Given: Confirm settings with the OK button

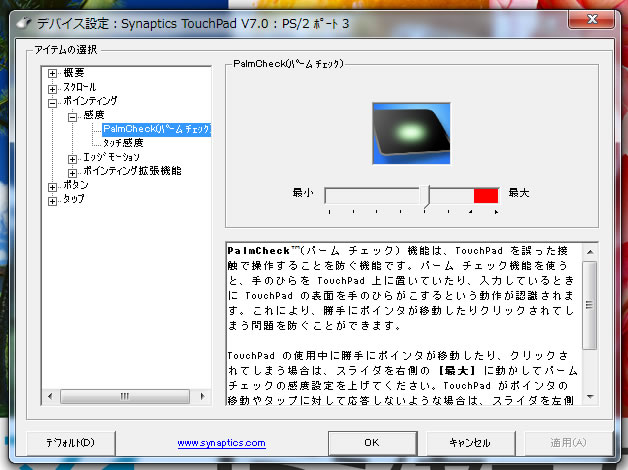Looking at the screenshot, I should tap(372, 443).
